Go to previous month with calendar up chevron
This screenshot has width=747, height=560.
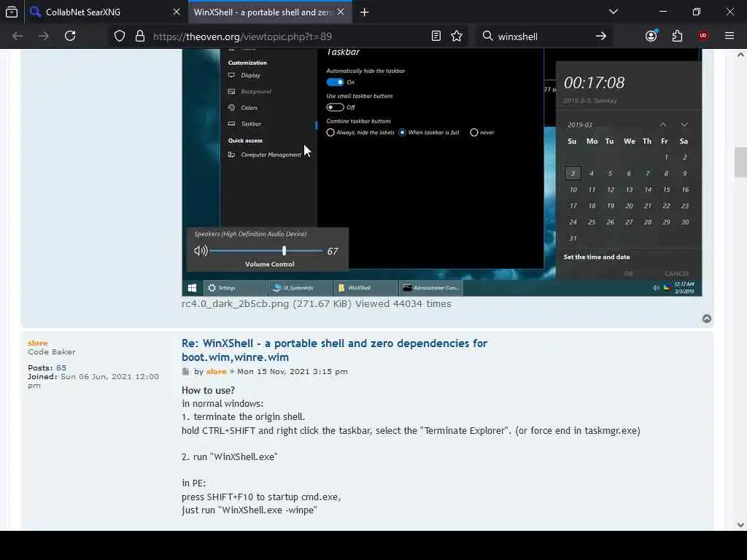(x=662, y=125)
